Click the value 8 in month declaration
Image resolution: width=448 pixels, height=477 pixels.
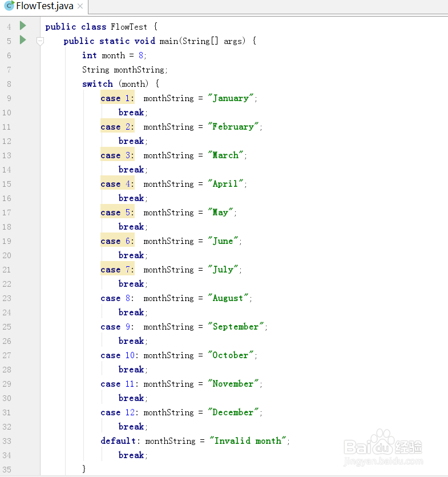141,55
